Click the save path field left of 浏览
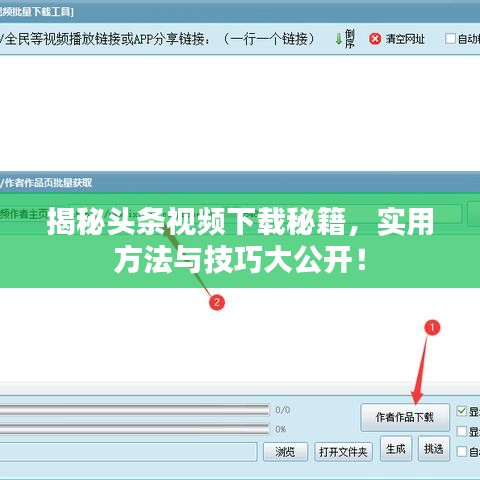The image size is (480, 480). pos(128,452)
